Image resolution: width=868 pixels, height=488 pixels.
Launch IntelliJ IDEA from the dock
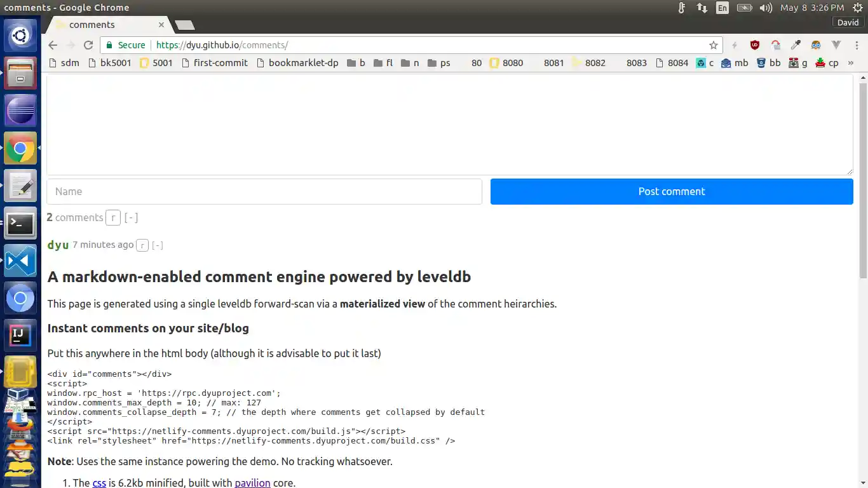(21, 335)
